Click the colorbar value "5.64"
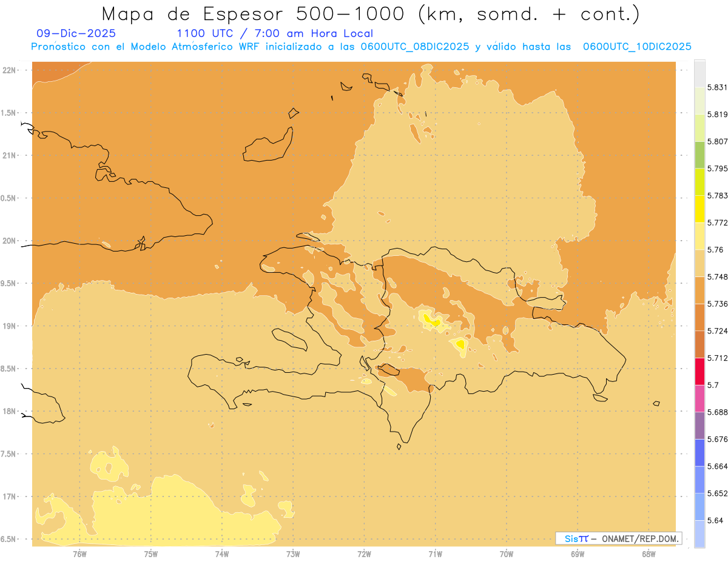Screen dimensions: 728x562 (x=715, y=520)
